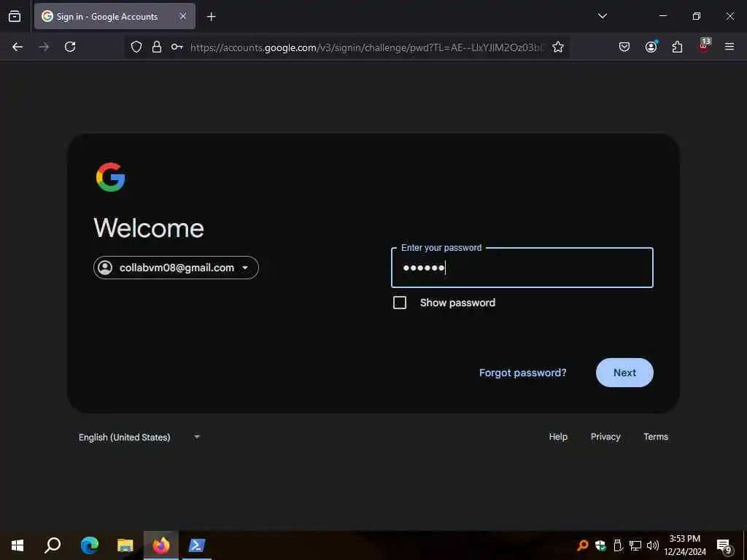Open extensions puzzle piece menu
The image size is (747, 560).
677,47
